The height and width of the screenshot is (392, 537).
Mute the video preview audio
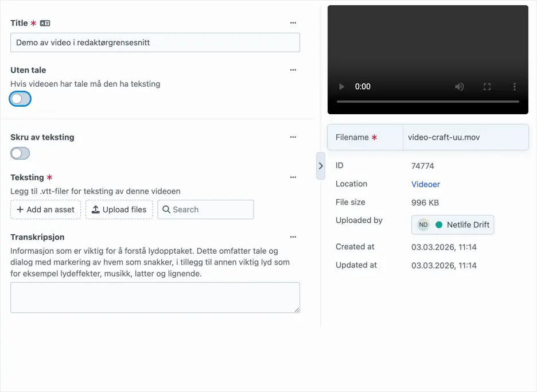(460, 86)
